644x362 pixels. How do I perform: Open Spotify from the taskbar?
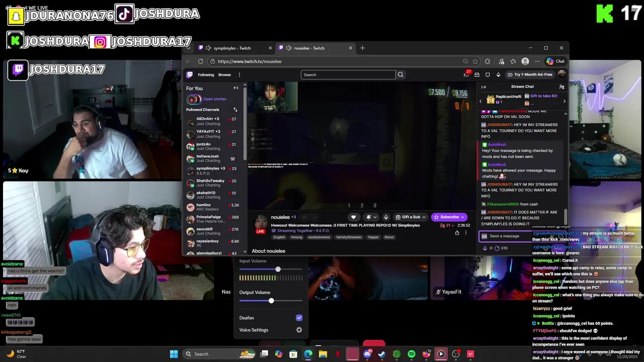[x=412, y=354]
